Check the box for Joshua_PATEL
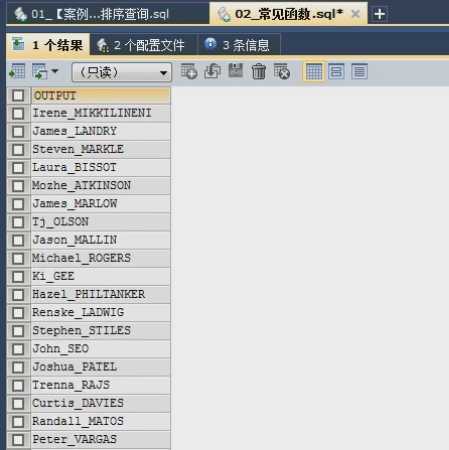Image resolution: width=449 pixels, height=450 pixels. (18, 367)
